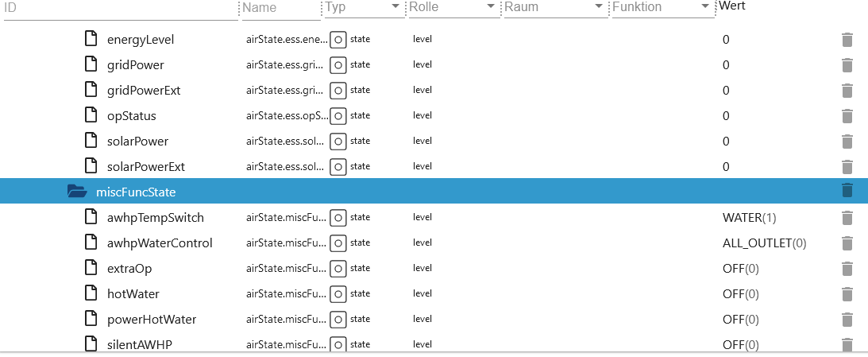
Task: Click the ID filter input field
Action: (x=121, y=10)
